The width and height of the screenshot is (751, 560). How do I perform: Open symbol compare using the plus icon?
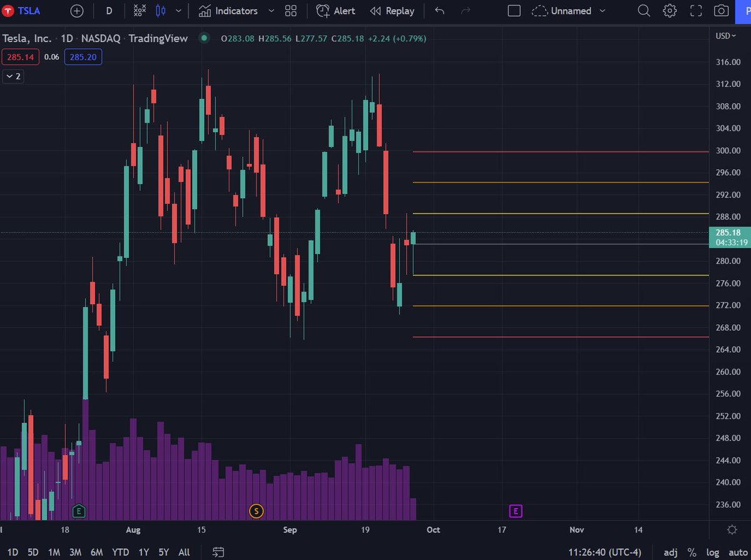tap(76, 11)
